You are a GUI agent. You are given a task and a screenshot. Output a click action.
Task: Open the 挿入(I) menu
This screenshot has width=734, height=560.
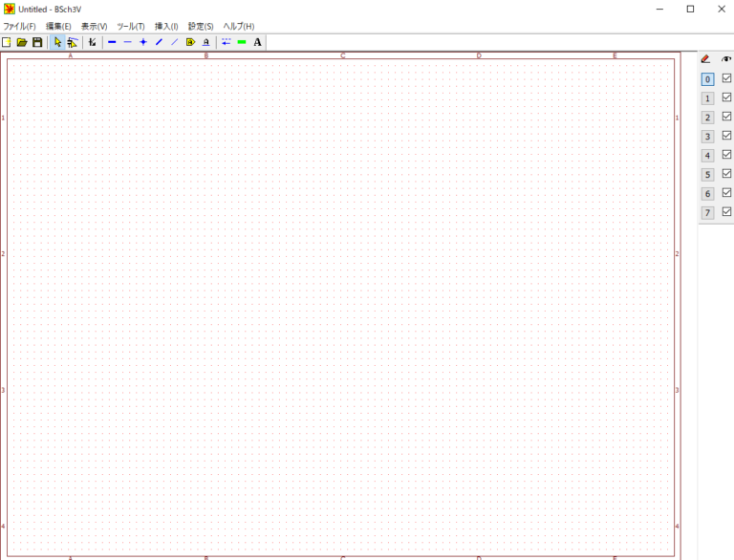(x=166, y=26)
